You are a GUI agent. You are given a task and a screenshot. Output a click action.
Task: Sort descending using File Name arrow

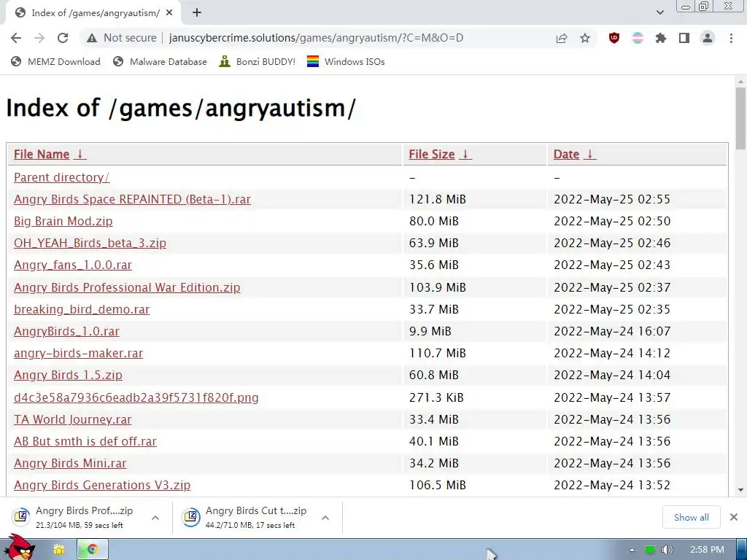[80, 155]
